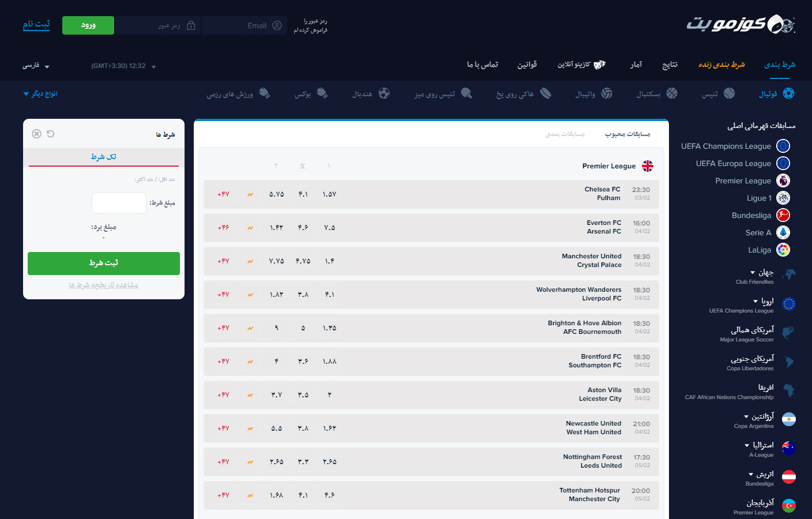Image resolution: width=812 pixels, height=519 pixels.
Task: Open online casino dice icon
Action: pos(600,65)
